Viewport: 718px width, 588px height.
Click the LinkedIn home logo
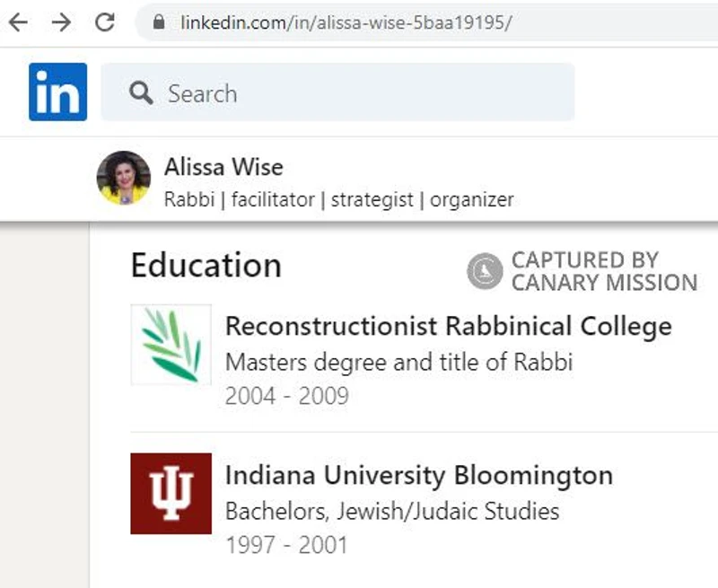point(57,92)
